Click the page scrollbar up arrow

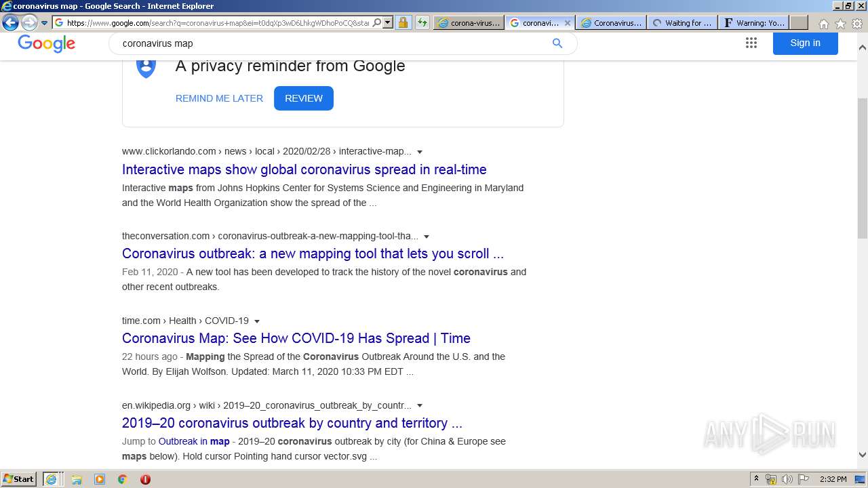[862, 48]
